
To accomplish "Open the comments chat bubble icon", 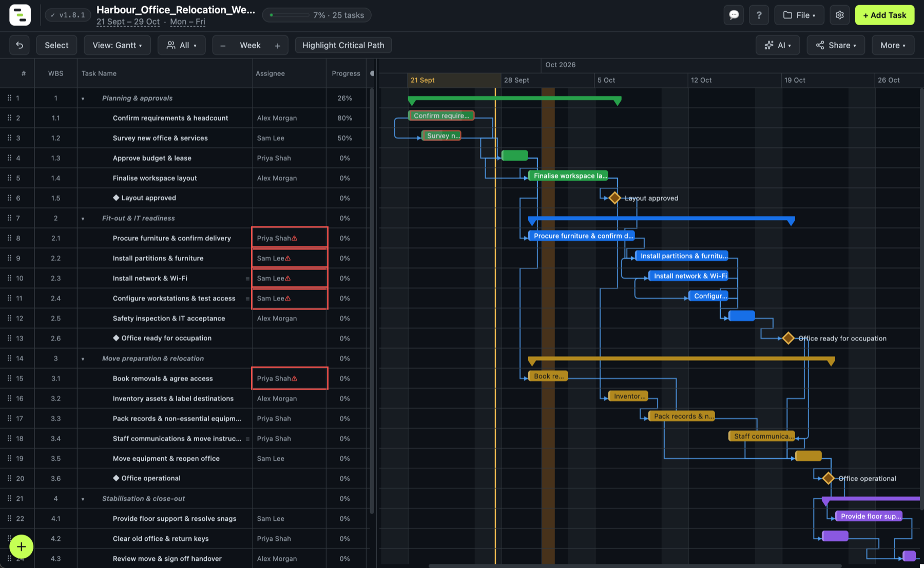I will click(x=734, y=15).
